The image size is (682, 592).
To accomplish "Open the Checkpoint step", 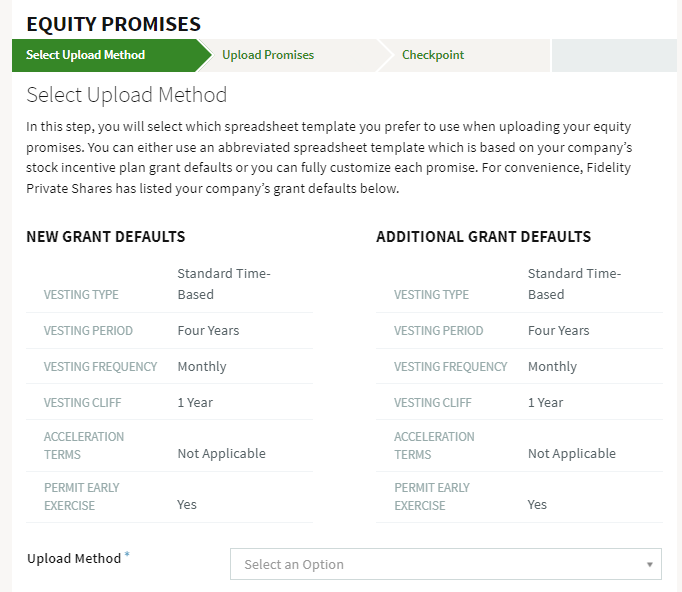I will tap(433, 55).
